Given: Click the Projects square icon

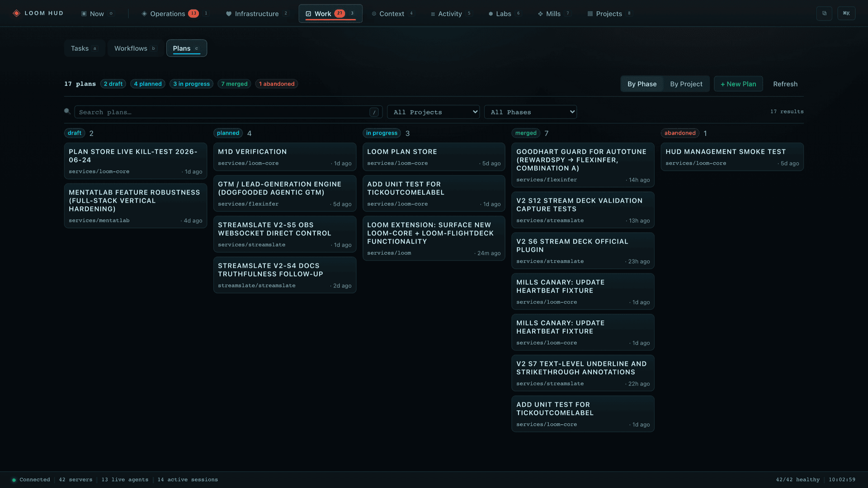Looking at the screenshot, I should tap(590, 14).
